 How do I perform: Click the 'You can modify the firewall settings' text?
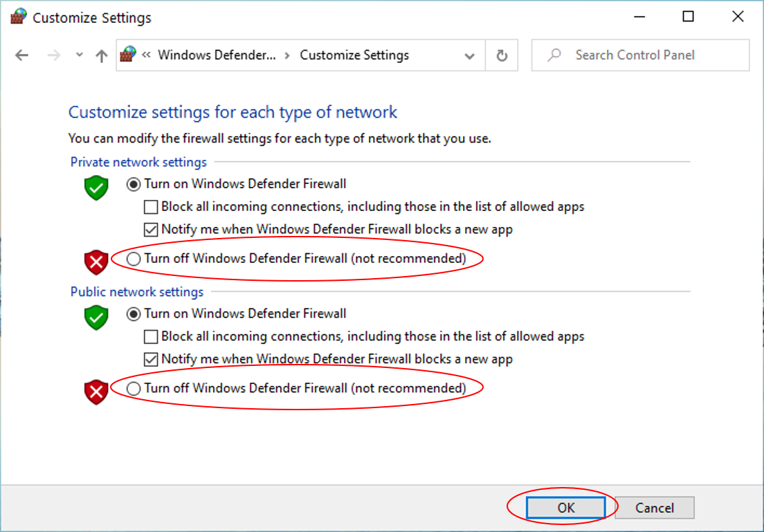(x=280, y=138)
